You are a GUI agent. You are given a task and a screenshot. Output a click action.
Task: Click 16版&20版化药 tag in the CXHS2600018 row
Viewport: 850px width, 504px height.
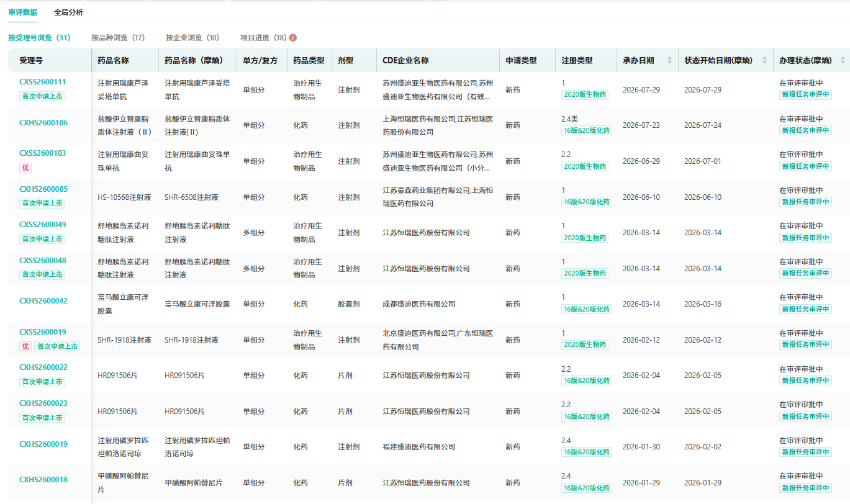click(587, 488)
